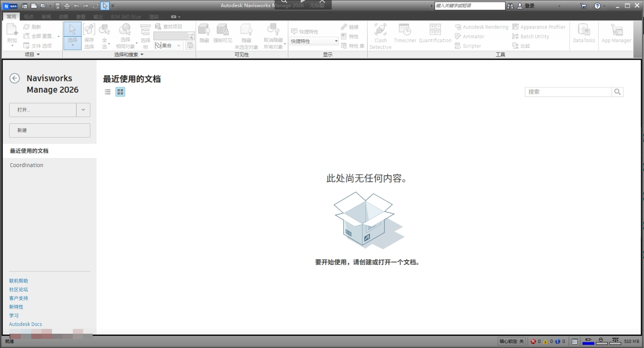Open the dropdown arrow beside 打开...
This screenshot has width=644, height=348.
pyautogui.click(x=84, y=110)
